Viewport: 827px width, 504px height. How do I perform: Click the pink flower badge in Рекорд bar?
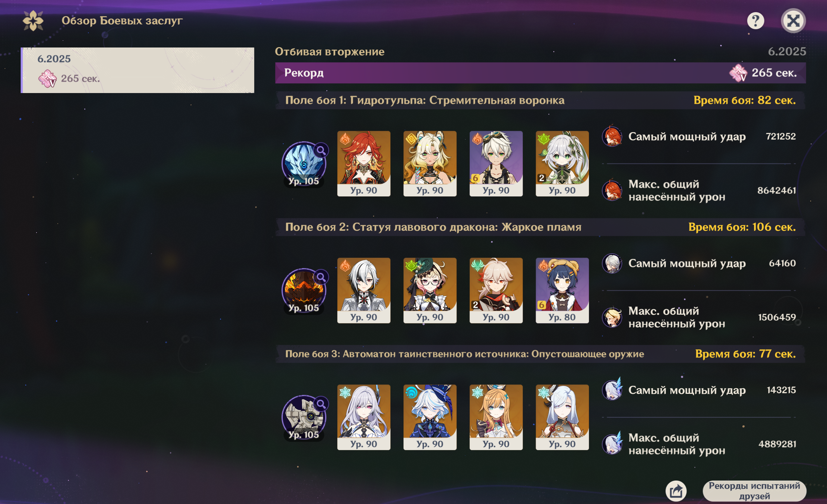point(738,73)
